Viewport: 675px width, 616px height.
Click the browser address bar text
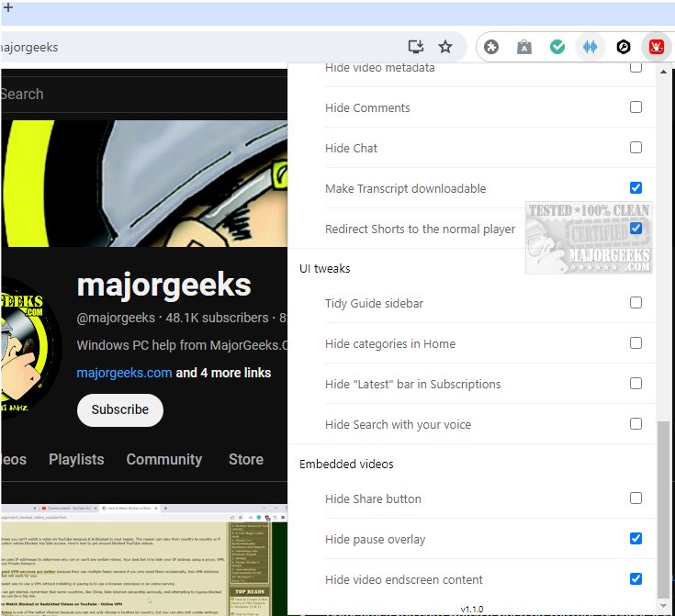click(x=29, y=48)
